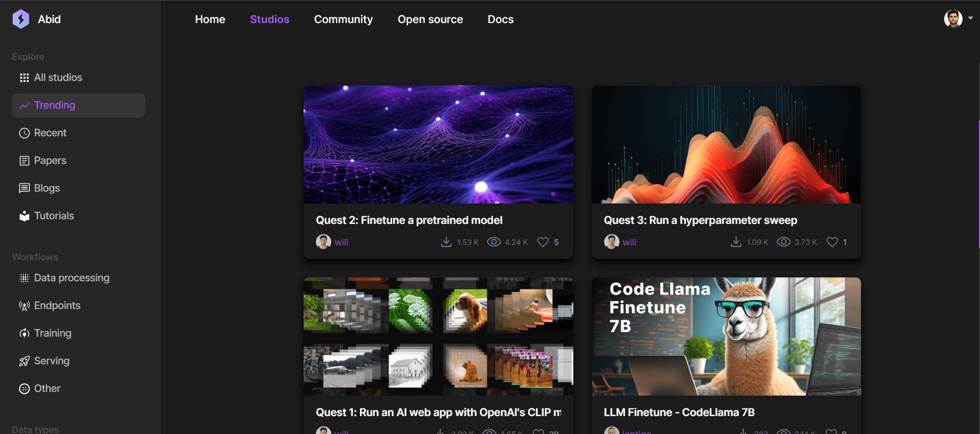Open the Recent studios list
The width and height of the screenshot is (980, 434).
pyautogui.click(x=78, y=133)
